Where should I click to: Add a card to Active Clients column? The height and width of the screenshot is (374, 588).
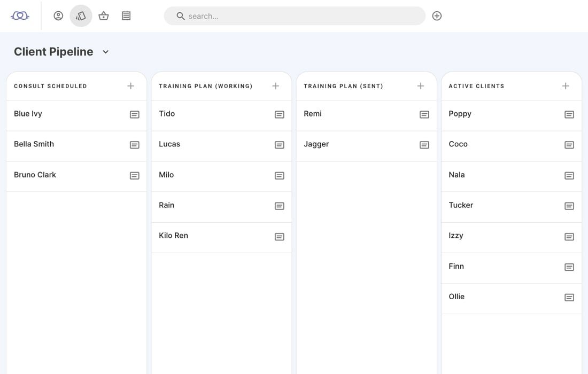(566, 86)
